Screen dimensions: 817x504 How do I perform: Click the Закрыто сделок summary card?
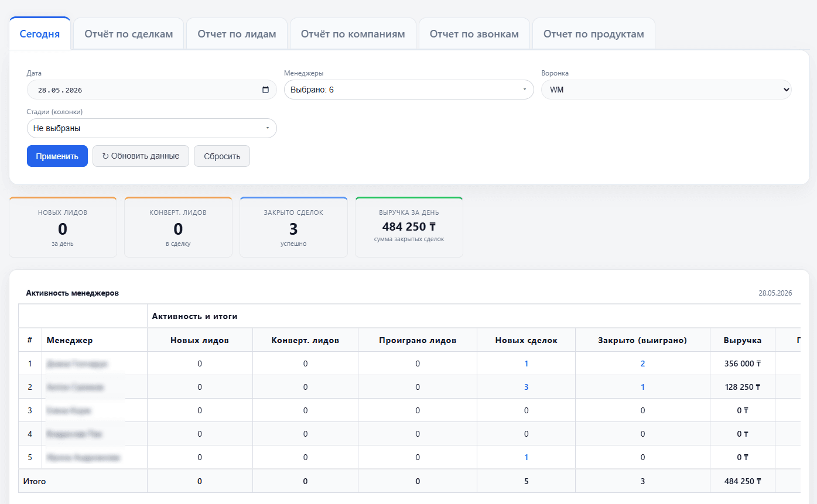[x=293, y=227]
